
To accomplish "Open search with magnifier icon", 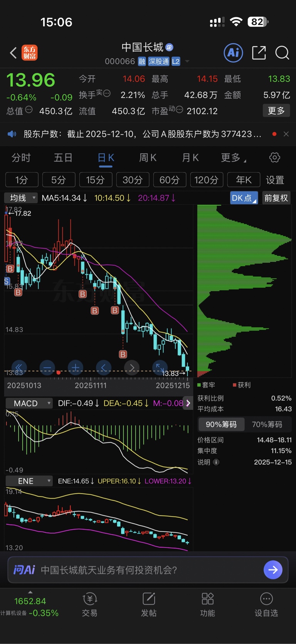I will click(282, 53).
